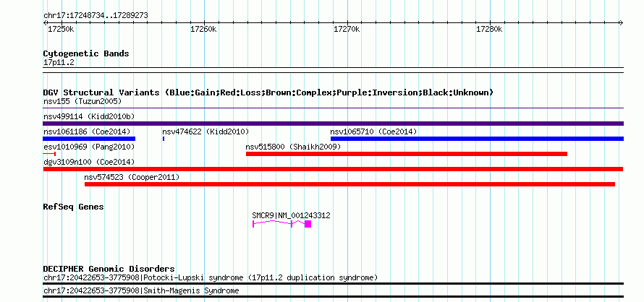This screenshot has height=302, width=644.
Task: Select the black Potocki-Lupski syndrome bar
Action: tap(333, 283)
